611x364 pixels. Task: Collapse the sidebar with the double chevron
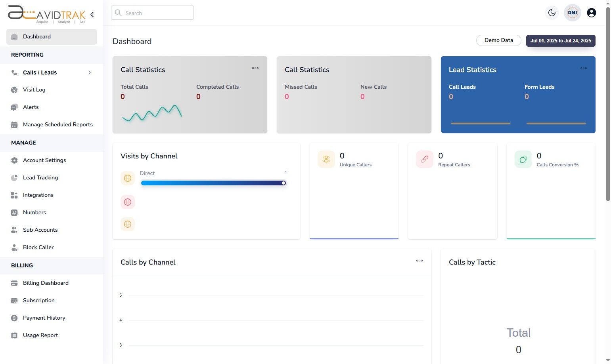92,14
